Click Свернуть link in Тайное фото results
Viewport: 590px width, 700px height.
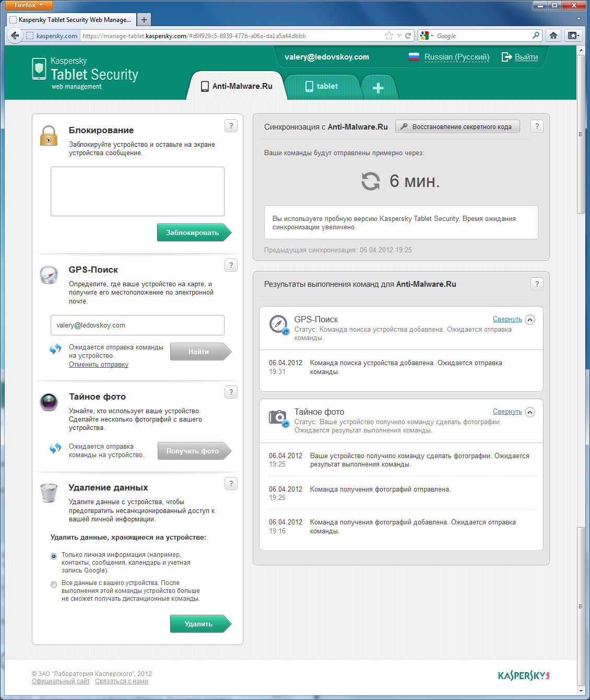(508, 412)
